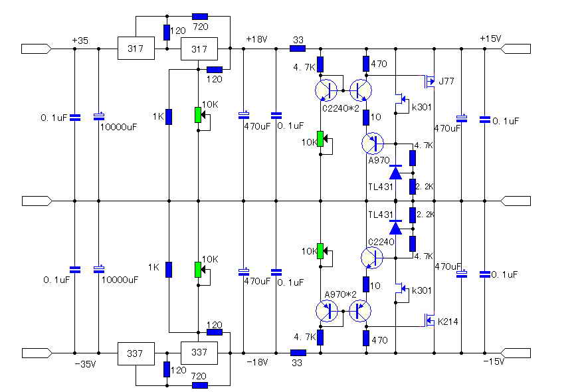The image size is (580, 392).
Task: Click the 4.7K resistor right of the single C2240
Action: (x=413, y=244)
